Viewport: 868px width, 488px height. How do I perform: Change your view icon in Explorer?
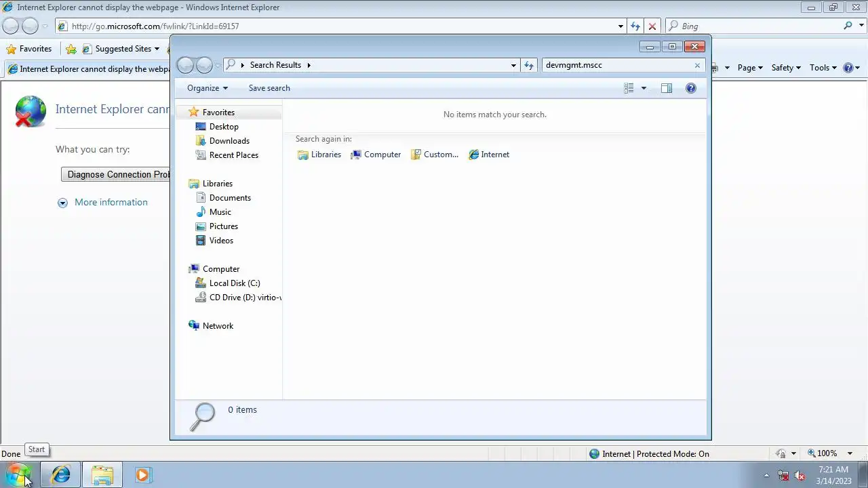point(629,88)
